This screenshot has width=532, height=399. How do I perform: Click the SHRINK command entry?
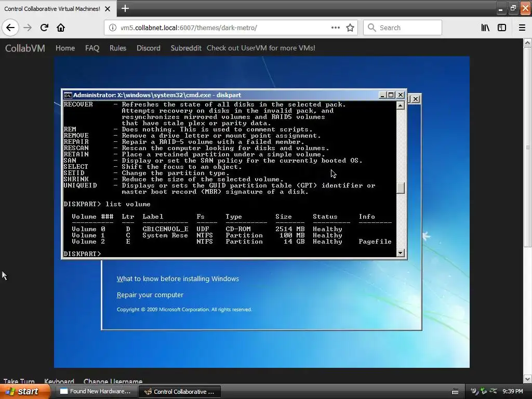76,179
